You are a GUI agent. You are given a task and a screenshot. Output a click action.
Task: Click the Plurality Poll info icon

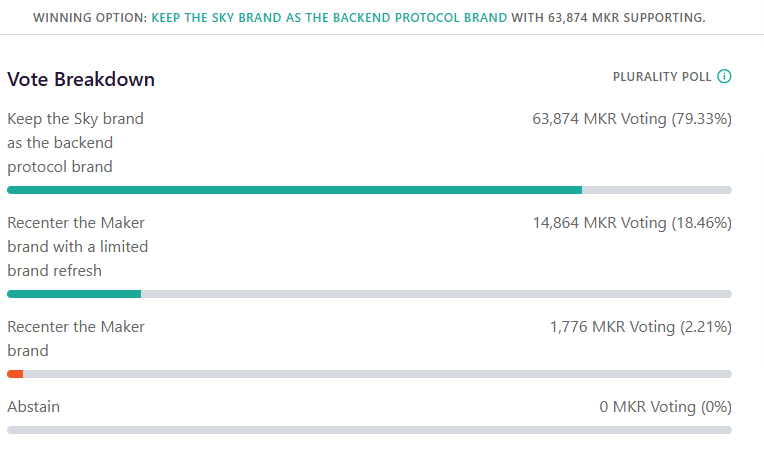click(x=725, y=77)
